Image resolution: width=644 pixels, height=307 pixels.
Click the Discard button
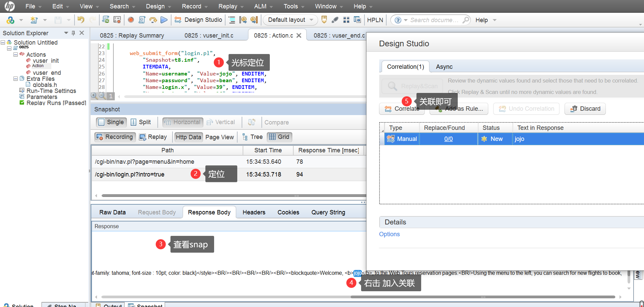pyautogui.click(x=585, y=109)
